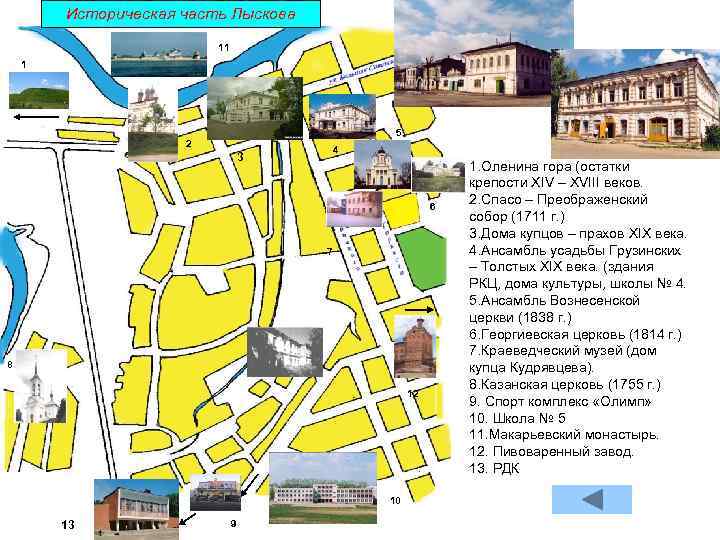Click the green park area on the map
The height and width of the screenshot is (540, 720).
(423, 259)
